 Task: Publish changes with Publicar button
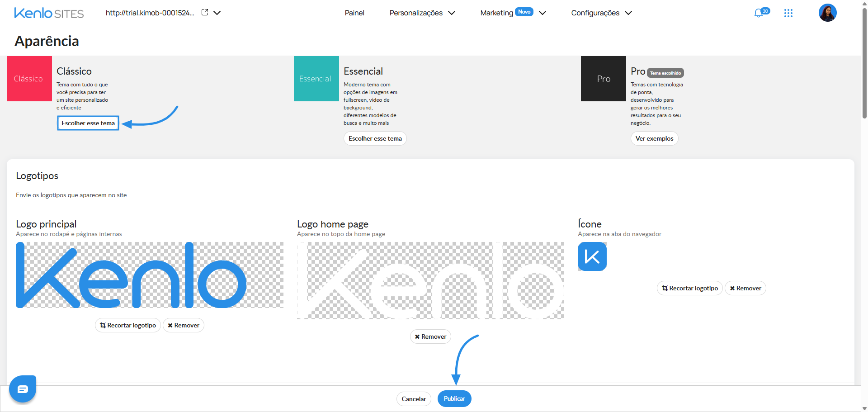(454, 398)
